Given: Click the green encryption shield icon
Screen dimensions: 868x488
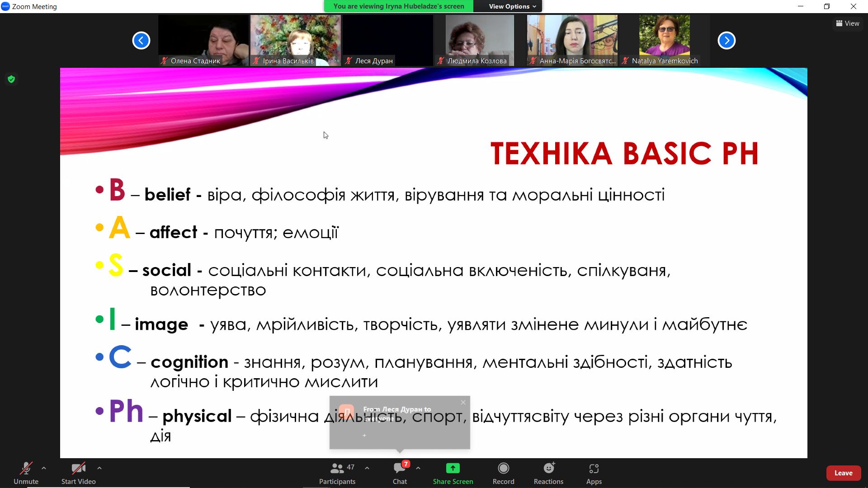Looking at the screenshot, I should click(11, 80).
